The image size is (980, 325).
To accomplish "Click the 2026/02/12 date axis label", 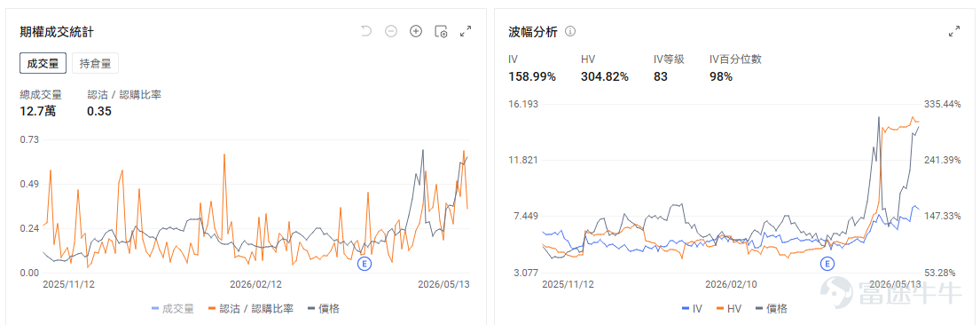I will (255, 283).
